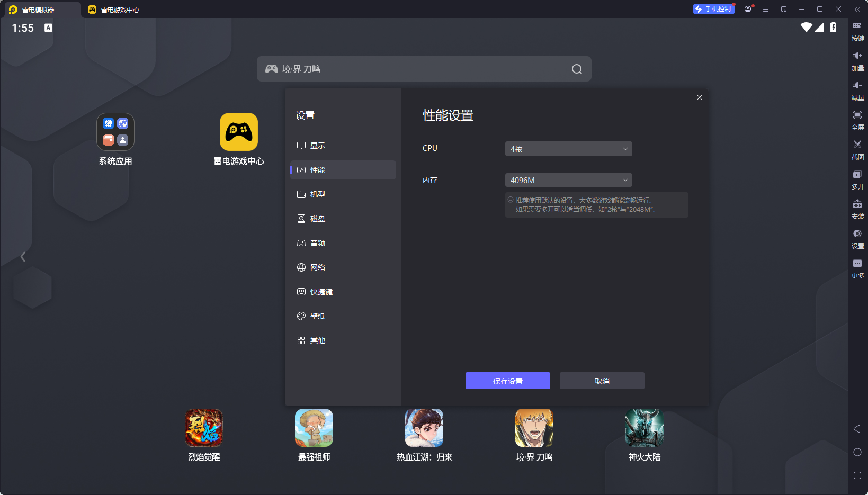Take a screenshot with 截图 icon
Viewport: 868px width, 495px height.
point(857,149)
